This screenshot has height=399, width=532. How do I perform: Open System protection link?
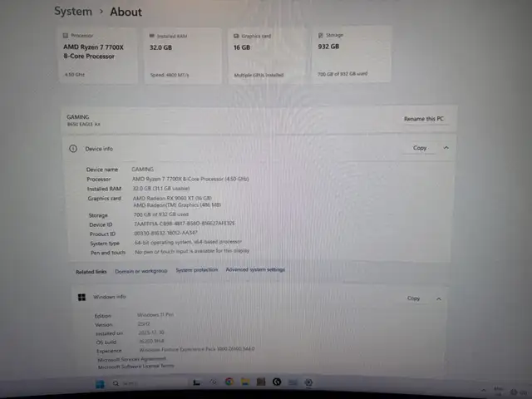[x=197, y=270]
